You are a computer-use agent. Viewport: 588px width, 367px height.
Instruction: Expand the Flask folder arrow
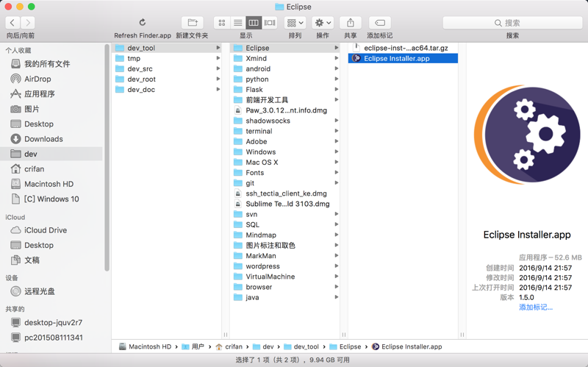tap(337, 89)
